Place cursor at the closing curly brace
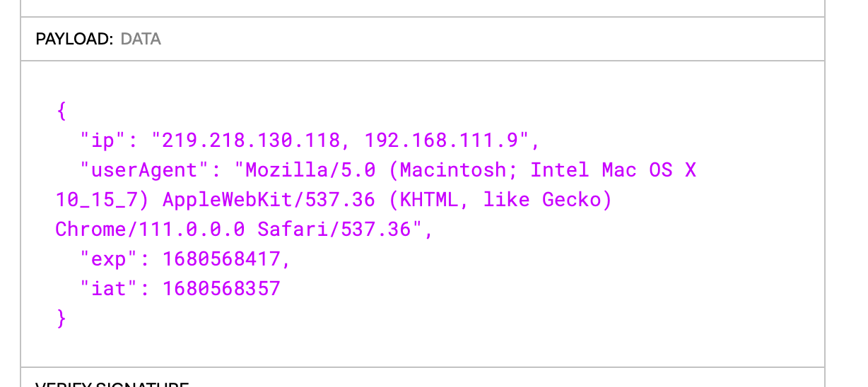Viewport: 868px width, 387px height. click(x=61, y=319)
